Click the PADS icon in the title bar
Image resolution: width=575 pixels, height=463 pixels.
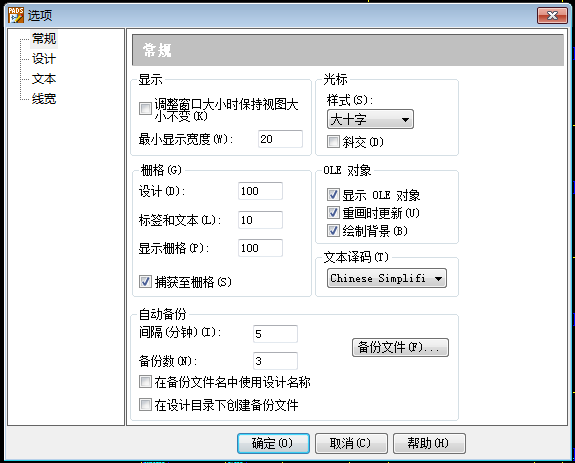[x=16, y=15]
